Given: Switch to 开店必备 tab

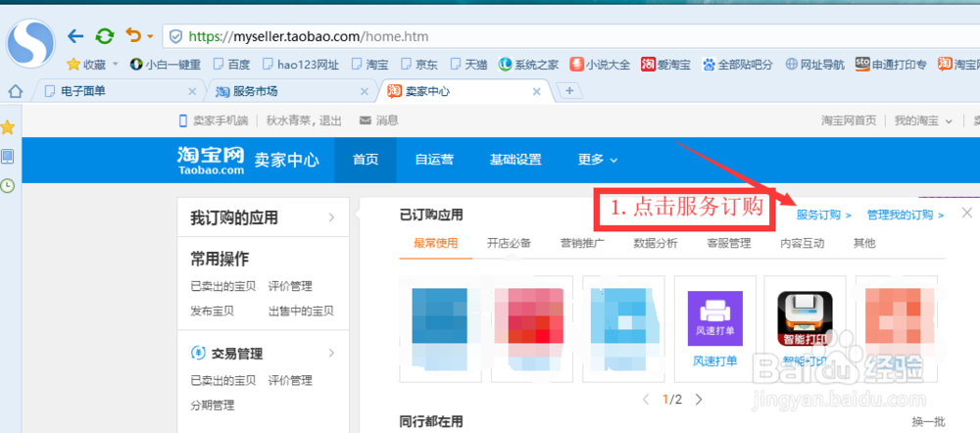Looking at the screenshot, I should [509, 244].
